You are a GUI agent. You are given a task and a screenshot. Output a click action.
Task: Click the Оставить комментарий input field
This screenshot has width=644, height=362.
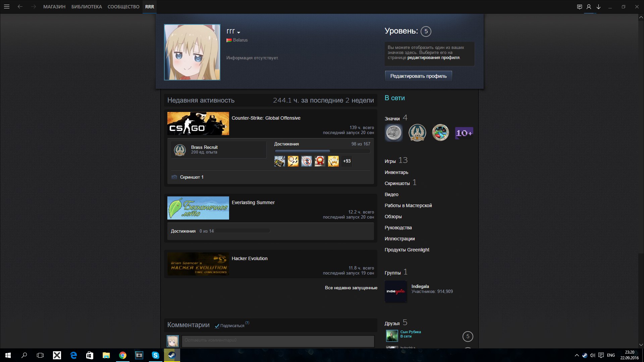278,341
